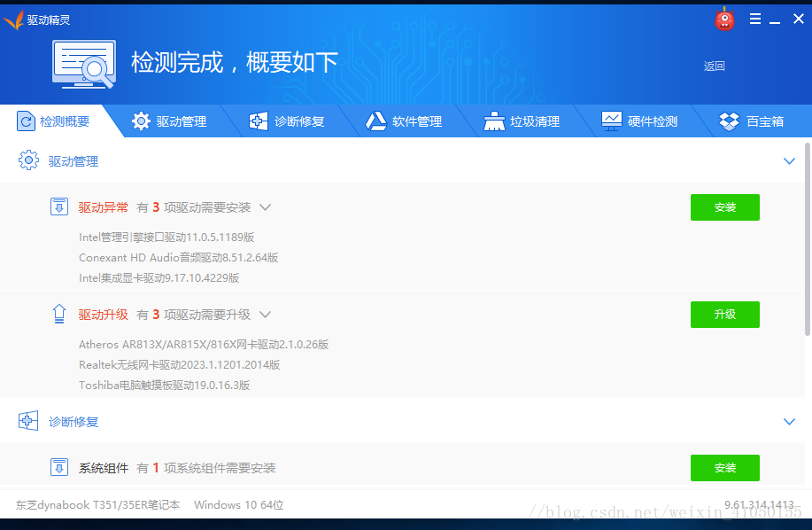Click the 驱动管理 section gear icon
Screen dimensions: 812x530
[28, 160]
